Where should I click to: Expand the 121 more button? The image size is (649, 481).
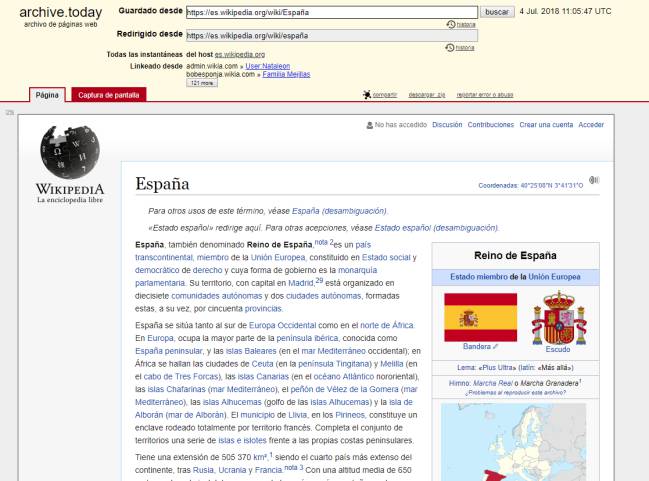click(202, 83)
